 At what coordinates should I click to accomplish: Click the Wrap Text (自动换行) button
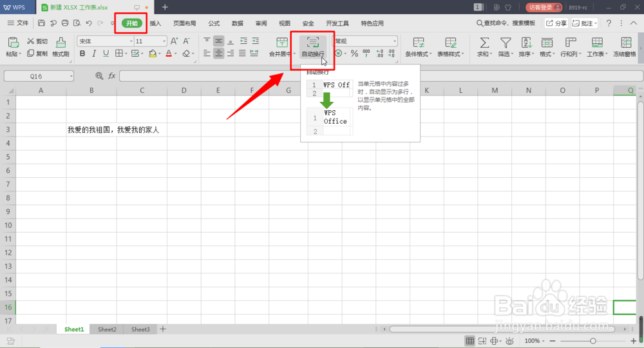click(x=312, y=47)
